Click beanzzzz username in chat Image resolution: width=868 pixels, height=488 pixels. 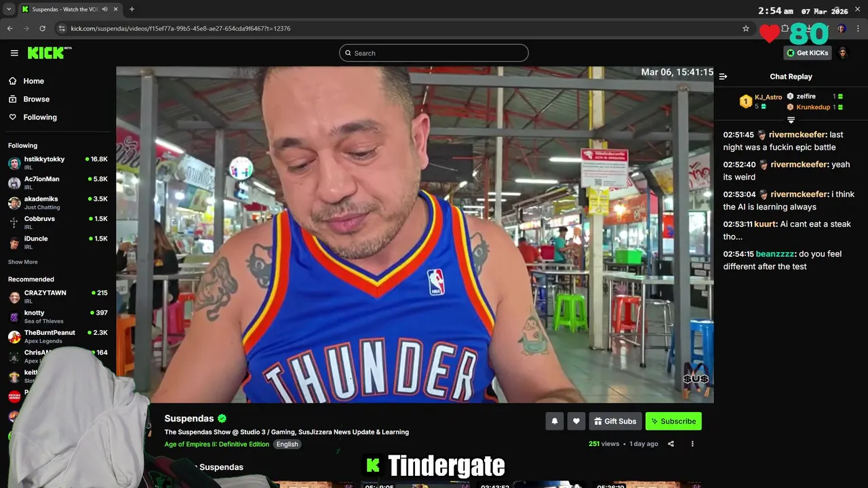(x=775, y=254)
